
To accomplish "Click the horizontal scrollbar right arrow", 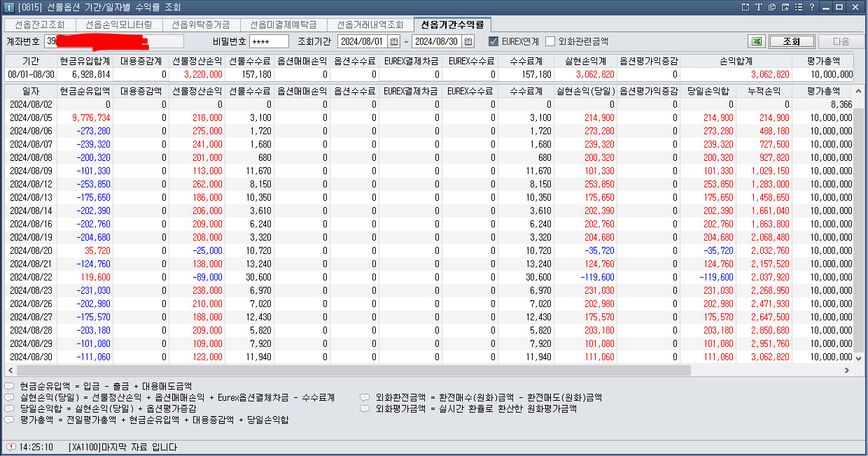I will 848,370.
